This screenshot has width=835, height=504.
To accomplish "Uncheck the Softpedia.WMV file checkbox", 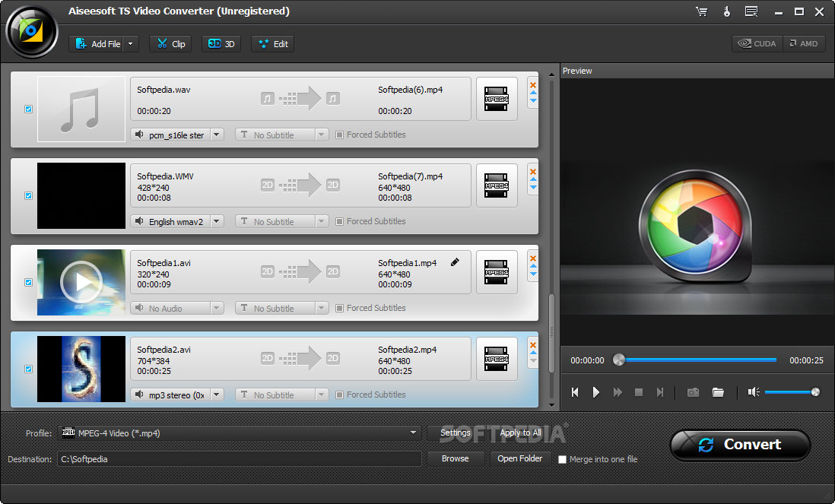I will (x=29, y=196).
